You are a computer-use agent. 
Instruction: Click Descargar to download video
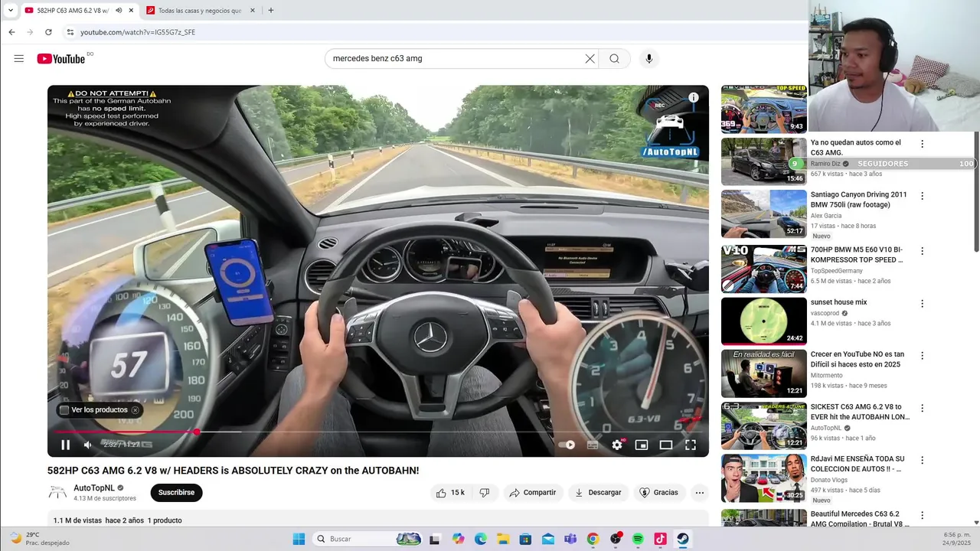(x=598, y=493)
